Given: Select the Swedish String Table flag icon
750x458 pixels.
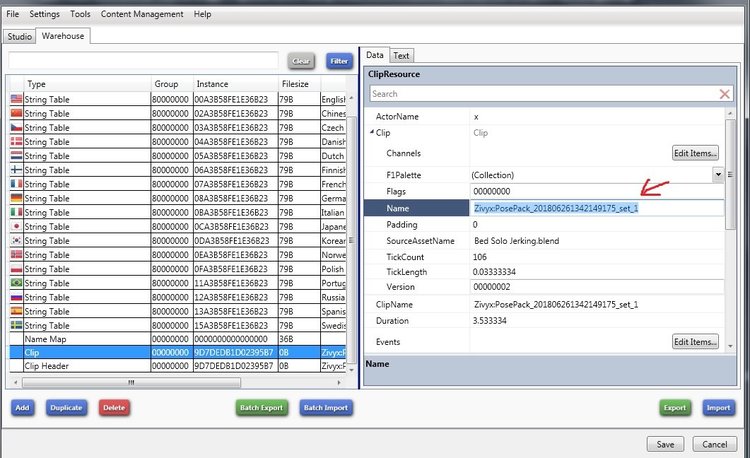Looking at the screenshot, I should tap(16, 325).
